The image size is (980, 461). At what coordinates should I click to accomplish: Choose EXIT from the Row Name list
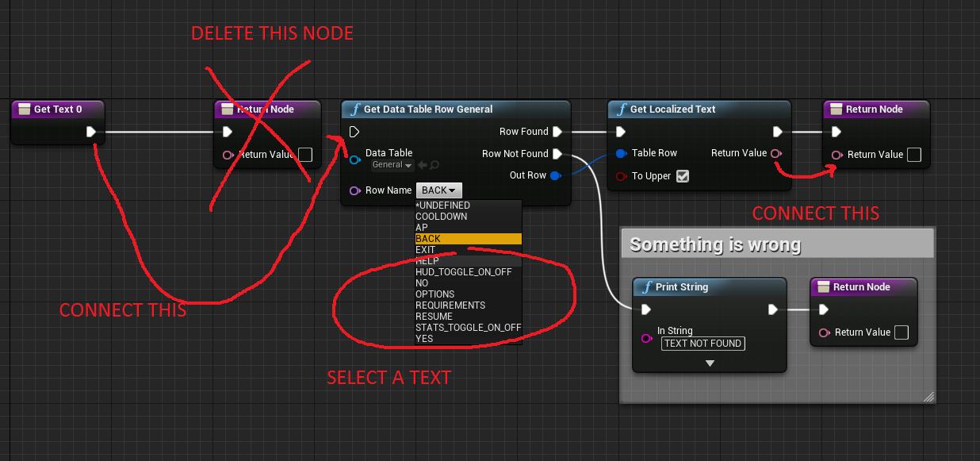[x=468, y=250]
